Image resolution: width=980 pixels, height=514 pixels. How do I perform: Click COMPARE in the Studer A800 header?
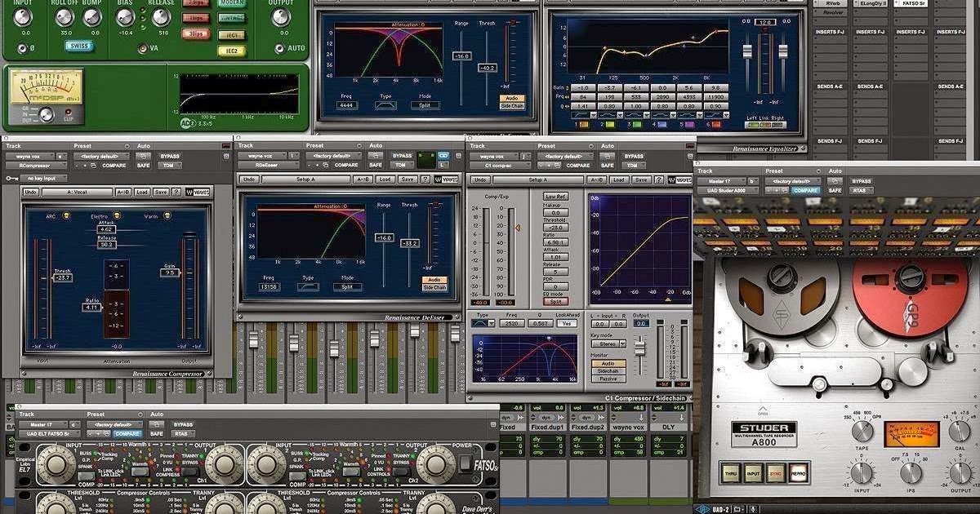click(x=806, y=190)
